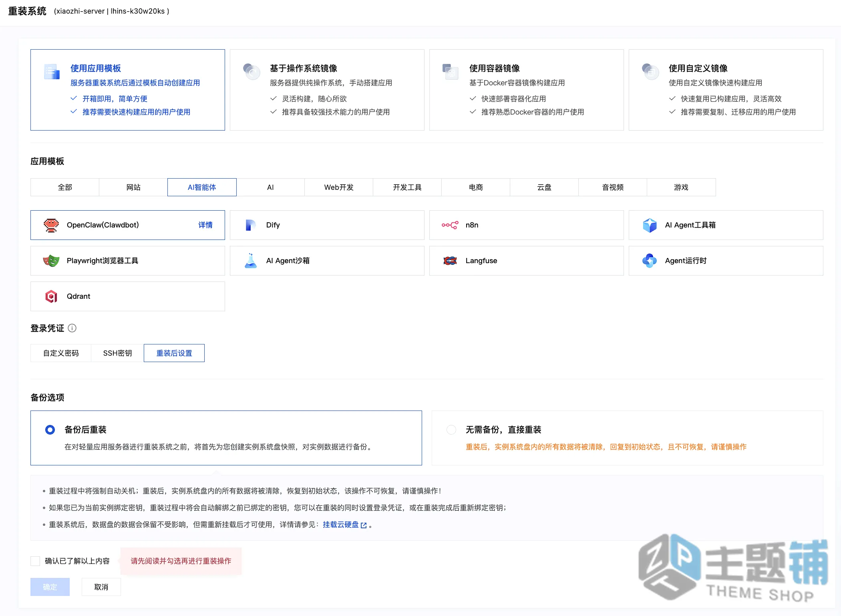Click the Agent运行时 blue icon

pos(650,261)
